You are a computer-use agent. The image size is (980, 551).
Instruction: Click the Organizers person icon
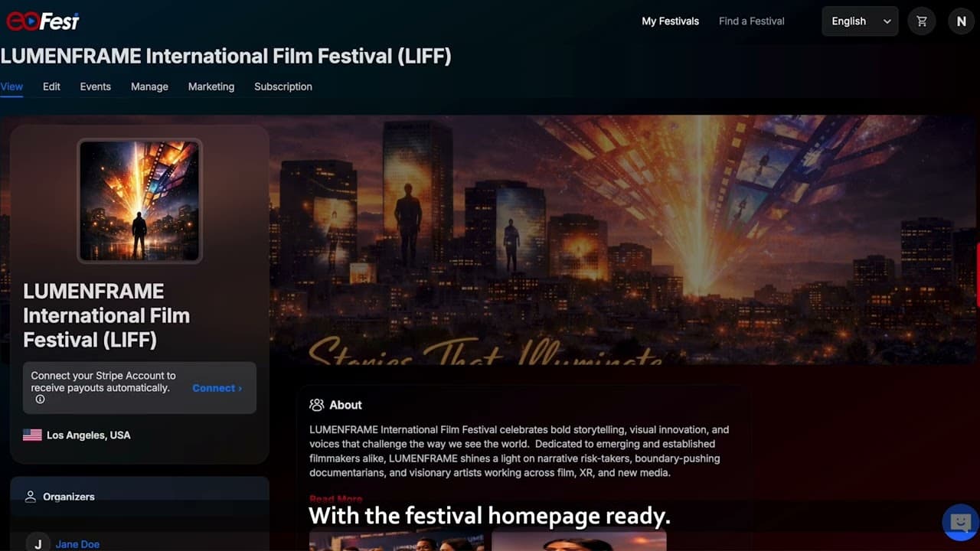tap(31, 497)
